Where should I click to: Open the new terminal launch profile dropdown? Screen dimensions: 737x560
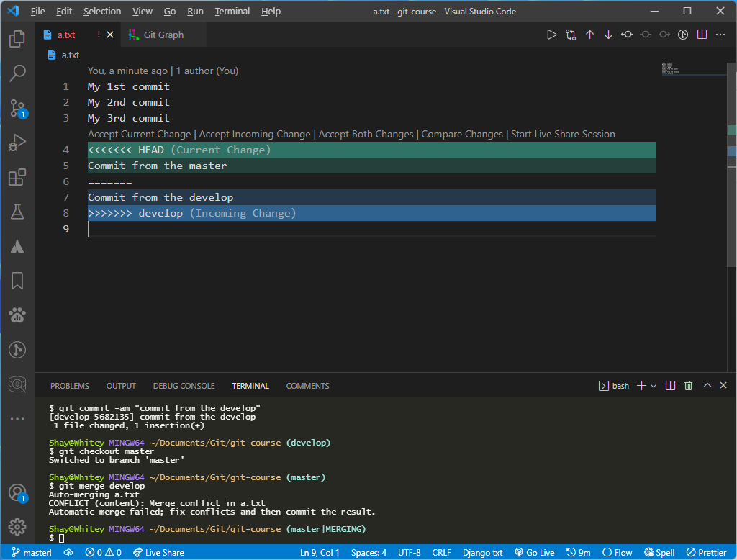point(654,386)
